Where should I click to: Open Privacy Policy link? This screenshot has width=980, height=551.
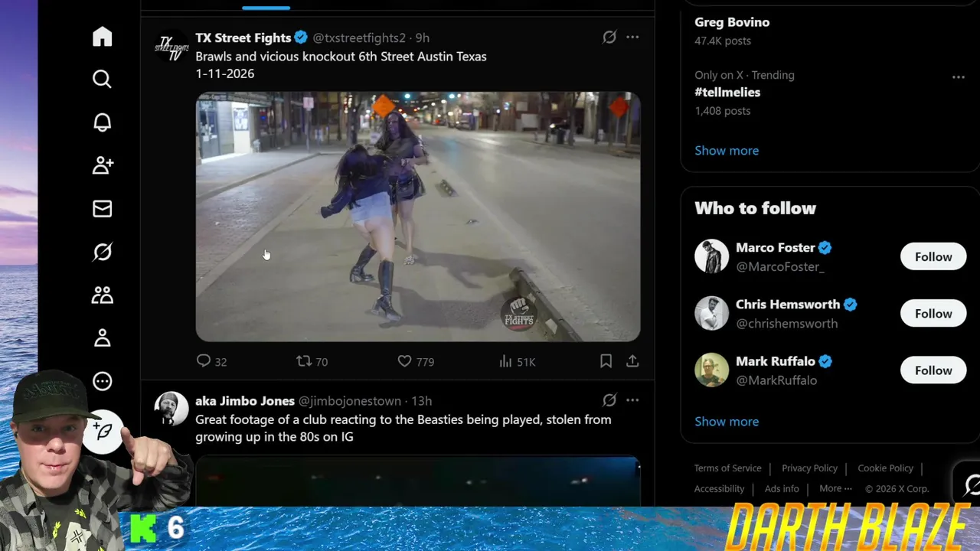pyautogui.click(x=809, y=468)
